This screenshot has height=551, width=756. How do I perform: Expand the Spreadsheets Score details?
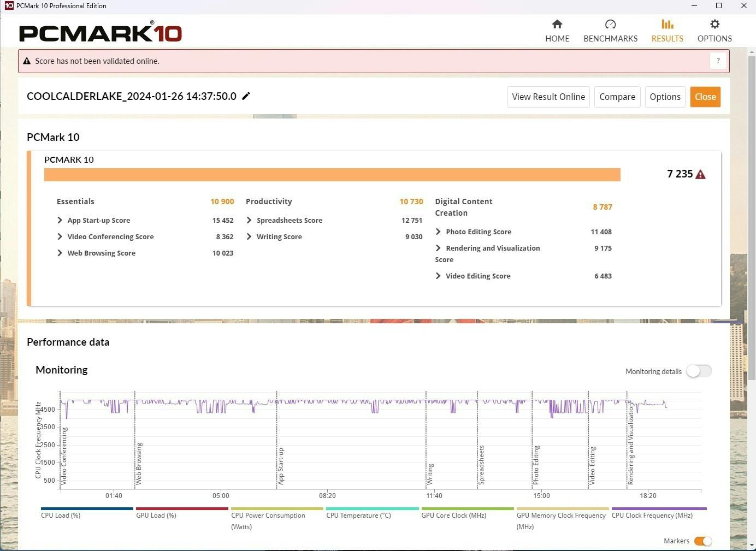249,221
